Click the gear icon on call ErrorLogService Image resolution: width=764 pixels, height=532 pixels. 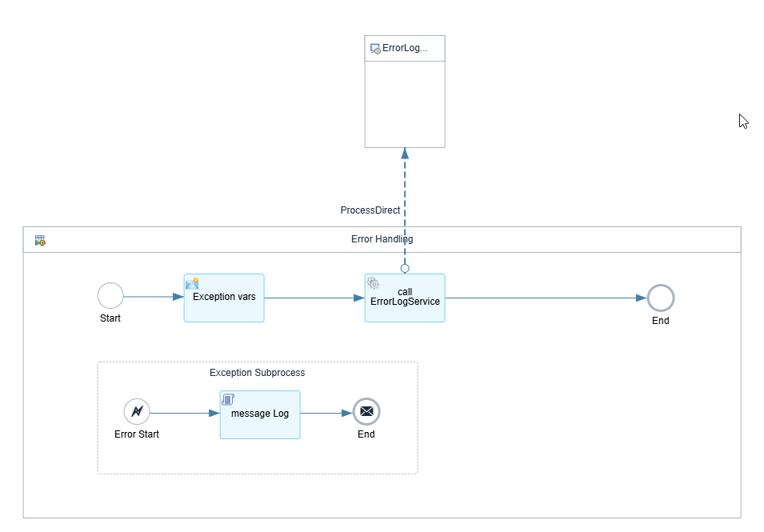pos(373,282)
